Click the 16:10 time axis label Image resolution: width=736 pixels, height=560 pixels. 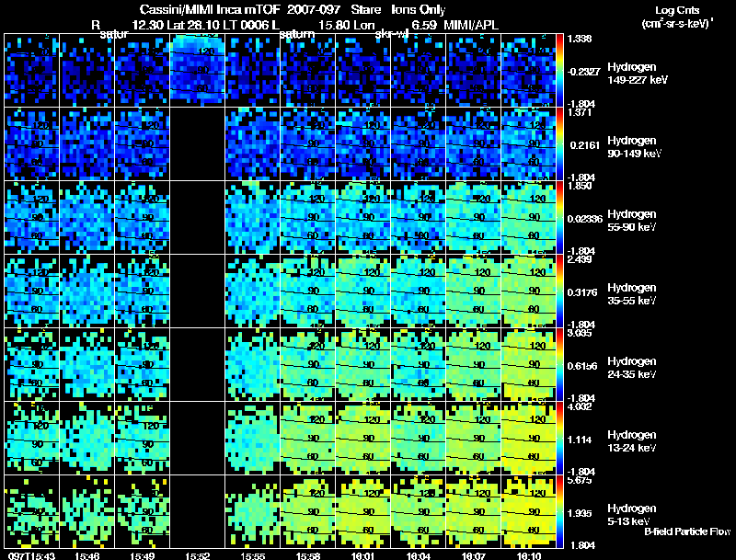(x=529, y=555)
